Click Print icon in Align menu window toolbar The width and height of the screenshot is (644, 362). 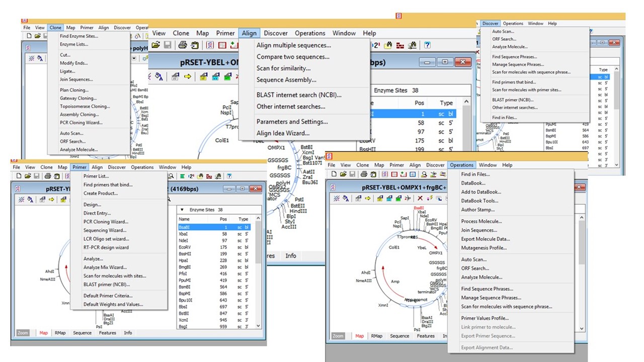coord(183,45)
